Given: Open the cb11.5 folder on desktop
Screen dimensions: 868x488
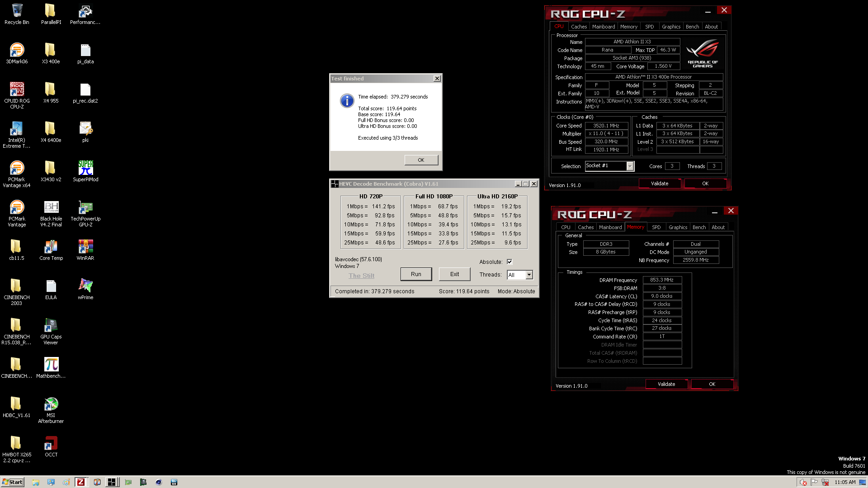Looking at the screenshot, I should (17, 250).
